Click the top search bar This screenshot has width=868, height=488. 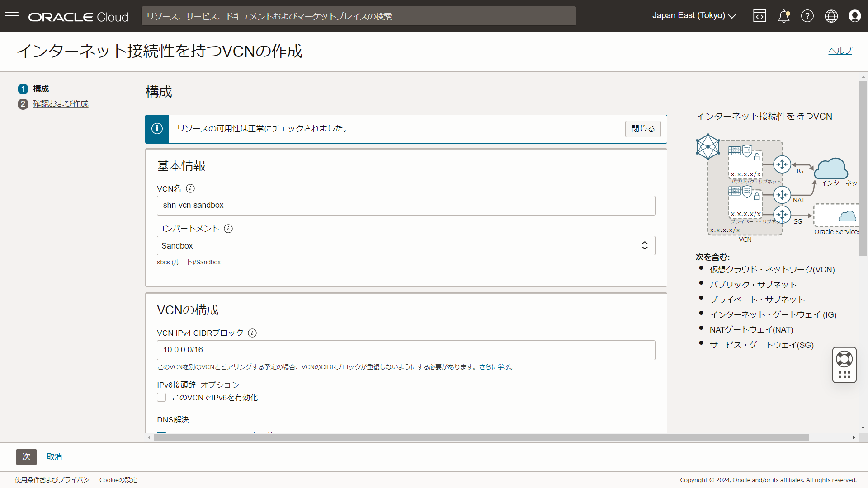pos(359,16)
